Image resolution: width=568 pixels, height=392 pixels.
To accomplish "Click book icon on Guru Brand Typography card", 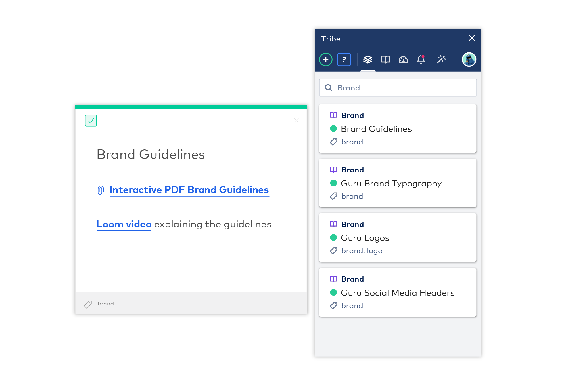I will coord(333,170).
